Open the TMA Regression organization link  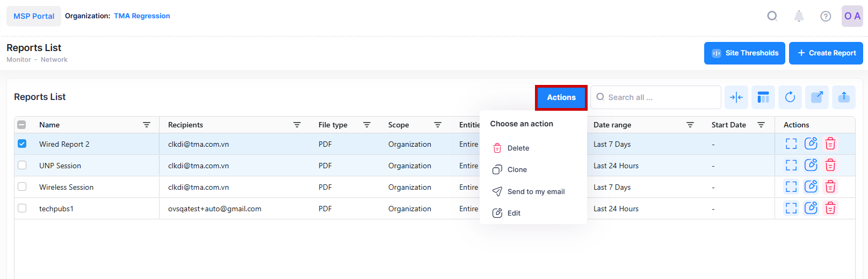(x=142, y=16)
